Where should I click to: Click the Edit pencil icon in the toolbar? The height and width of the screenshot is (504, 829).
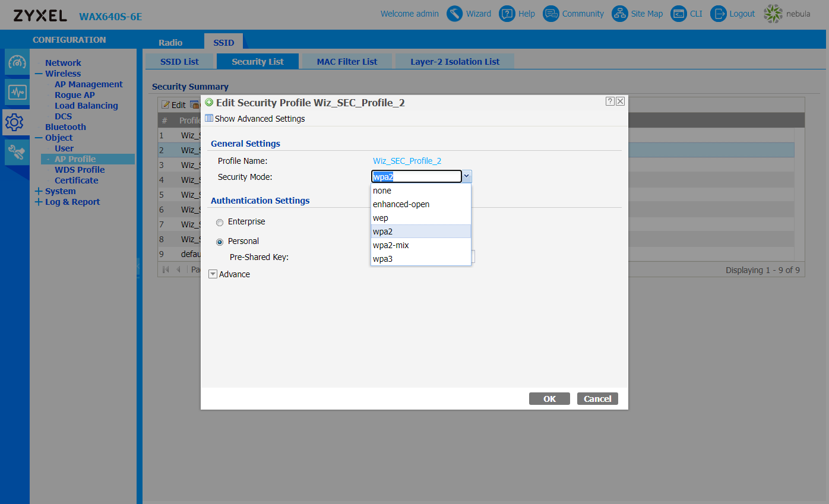tap(166, 105)
